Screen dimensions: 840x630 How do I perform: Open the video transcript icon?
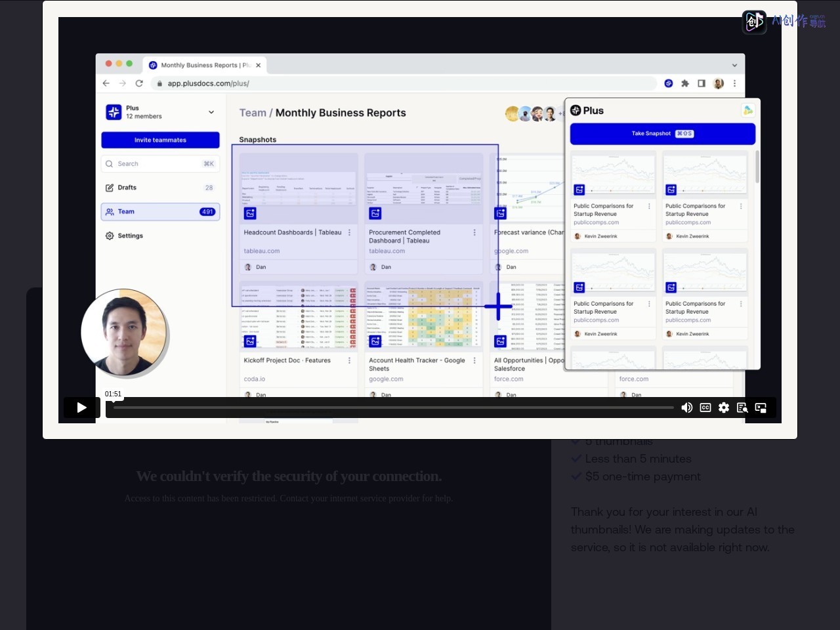point(742,408)
